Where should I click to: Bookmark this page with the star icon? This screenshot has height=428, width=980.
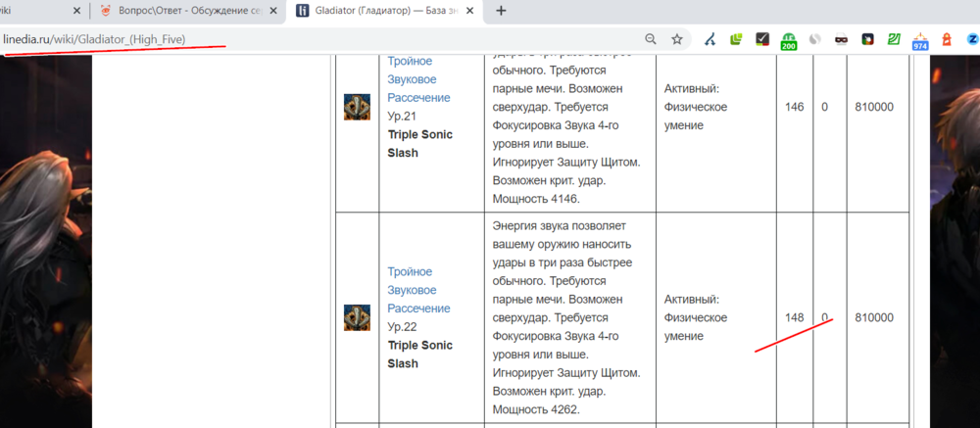[x=677, y=39]
